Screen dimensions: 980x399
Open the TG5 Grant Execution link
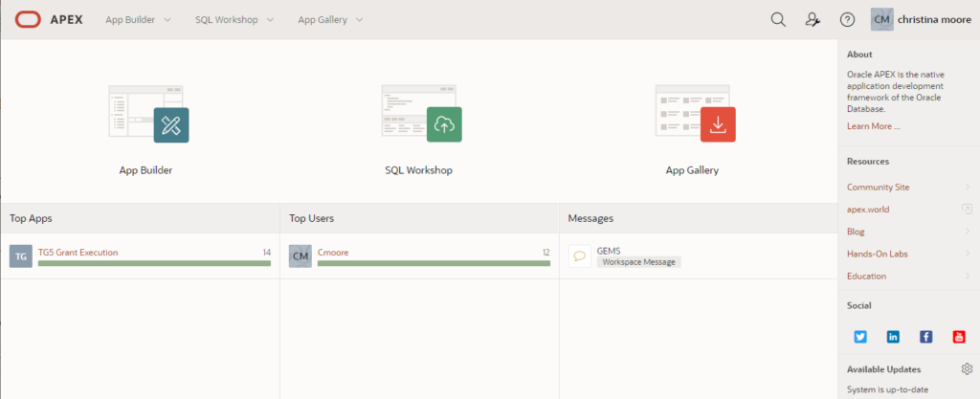[78, 253]
